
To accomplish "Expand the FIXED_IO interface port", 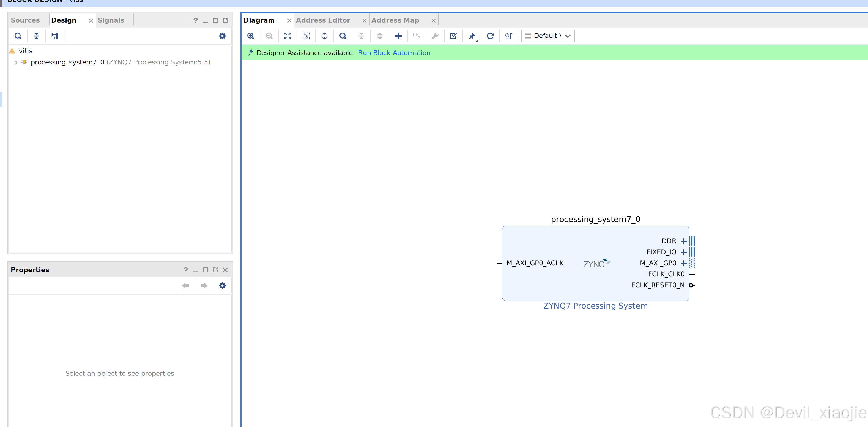I will pos(684,252).
